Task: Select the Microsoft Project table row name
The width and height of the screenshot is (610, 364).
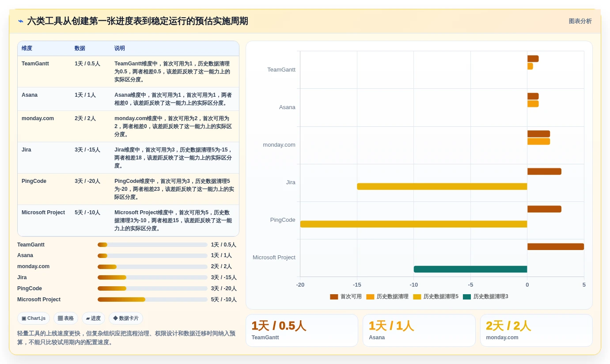Action: [x=43, y=212]
